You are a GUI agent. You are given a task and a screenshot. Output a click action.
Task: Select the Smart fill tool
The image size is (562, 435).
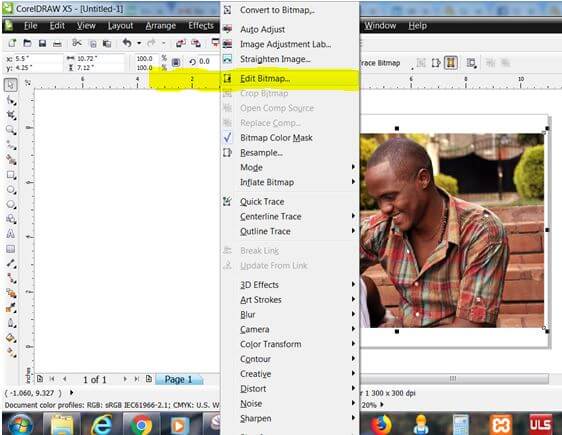point(11,160)
